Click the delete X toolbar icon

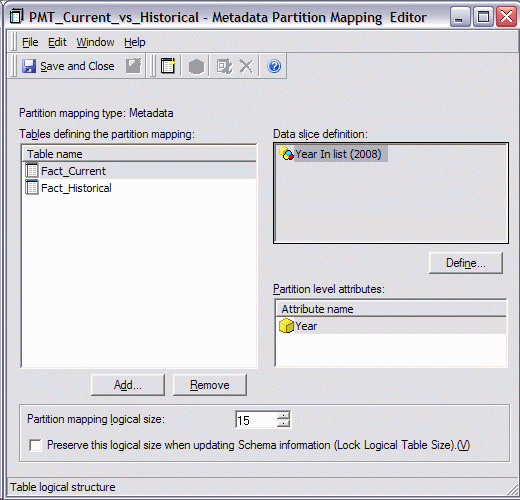pyautogui.click(x=246, y=66)
